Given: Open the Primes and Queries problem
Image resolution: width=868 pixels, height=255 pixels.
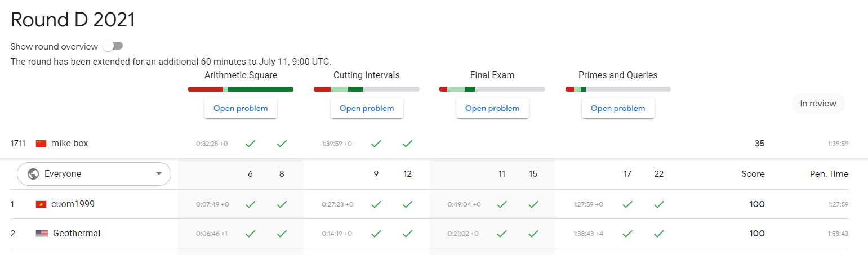Looking at the screenshot, I should pos(618,108).
